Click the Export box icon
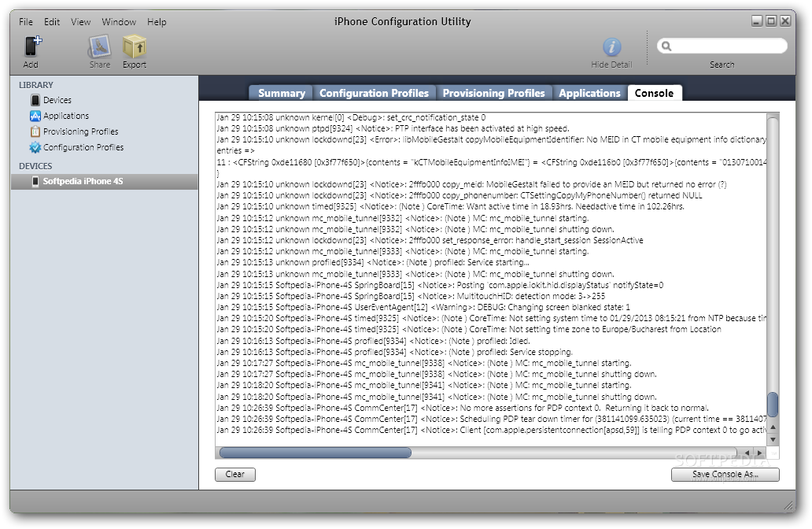The height and width of the screenshot is (529, 812). (134, 46)
